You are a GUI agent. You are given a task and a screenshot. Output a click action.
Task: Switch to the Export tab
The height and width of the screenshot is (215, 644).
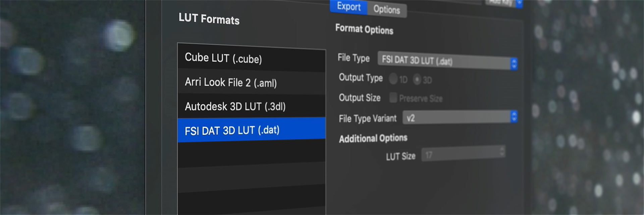[x=348, y=7]
